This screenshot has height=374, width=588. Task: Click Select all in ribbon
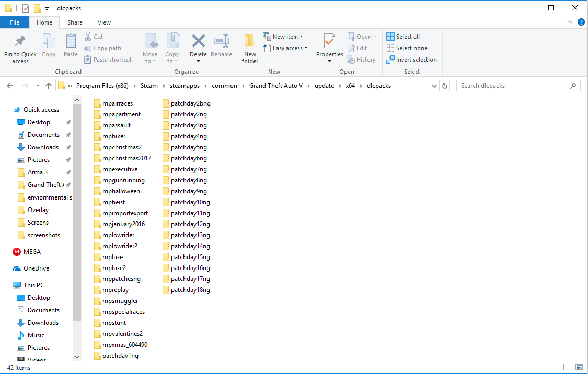[403, 37]
